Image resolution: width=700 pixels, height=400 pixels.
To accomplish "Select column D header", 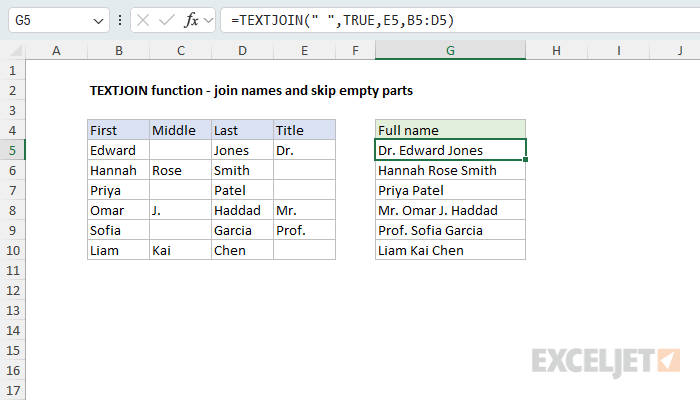I will [x=242, y=50].
